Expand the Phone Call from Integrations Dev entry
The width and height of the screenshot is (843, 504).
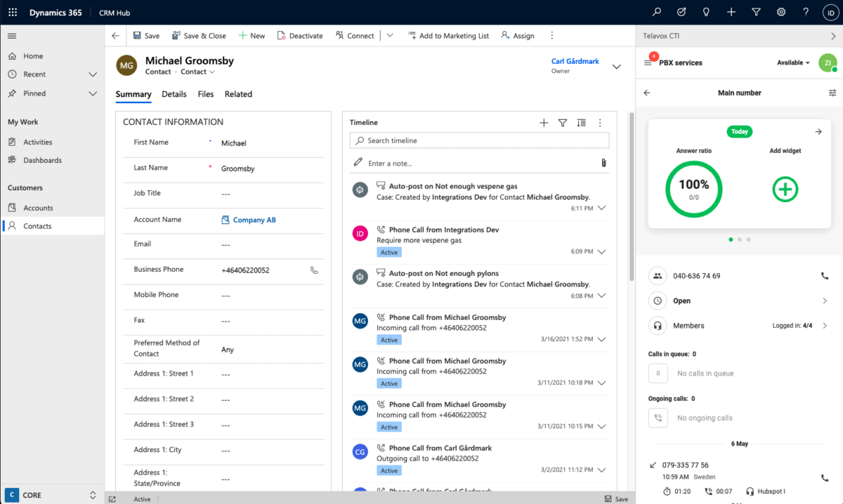tap(601, 252)
